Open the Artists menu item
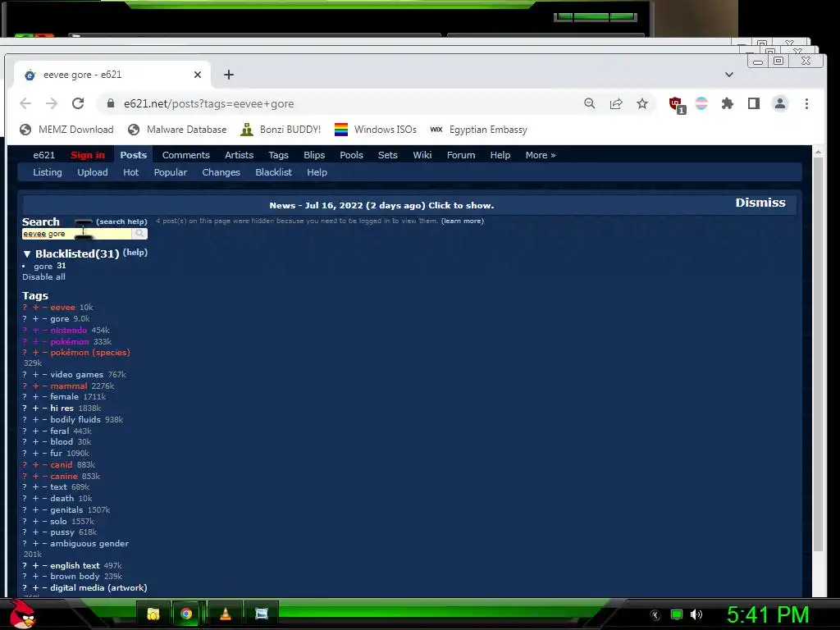The width and height of the screenshot is (840, 630). (x=239, y=155)
